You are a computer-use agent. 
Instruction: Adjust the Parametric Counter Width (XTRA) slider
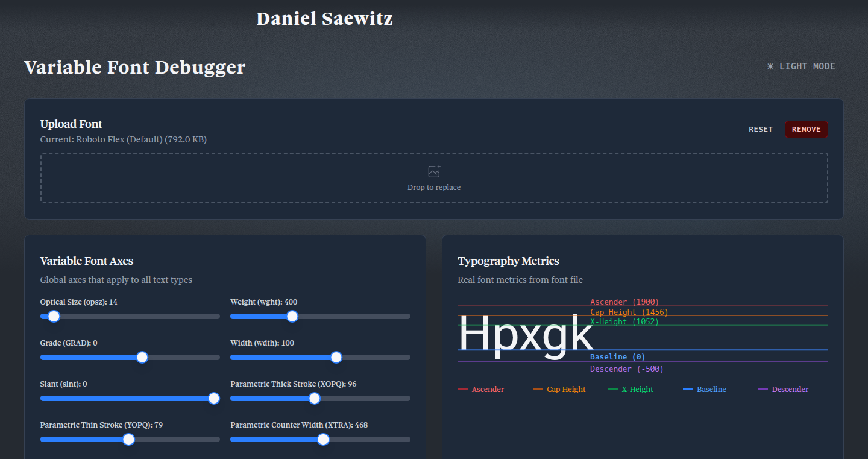[320, 439]
